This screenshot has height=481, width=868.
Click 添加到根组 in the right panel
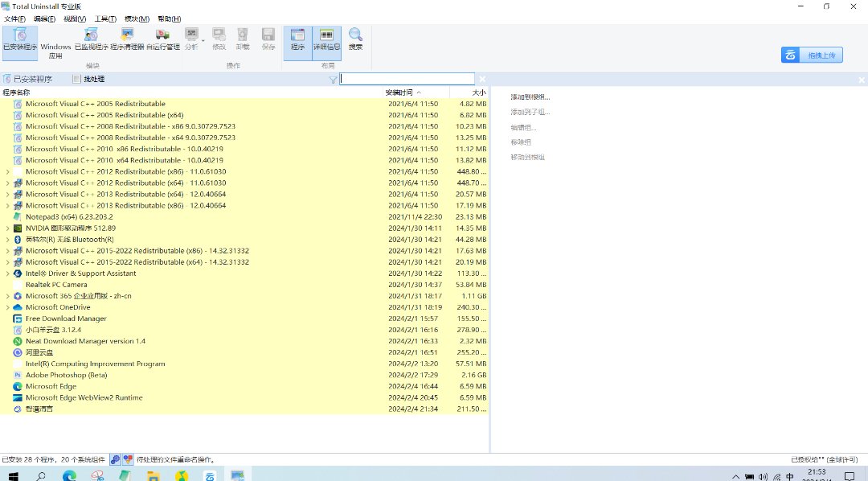(530, 97)
